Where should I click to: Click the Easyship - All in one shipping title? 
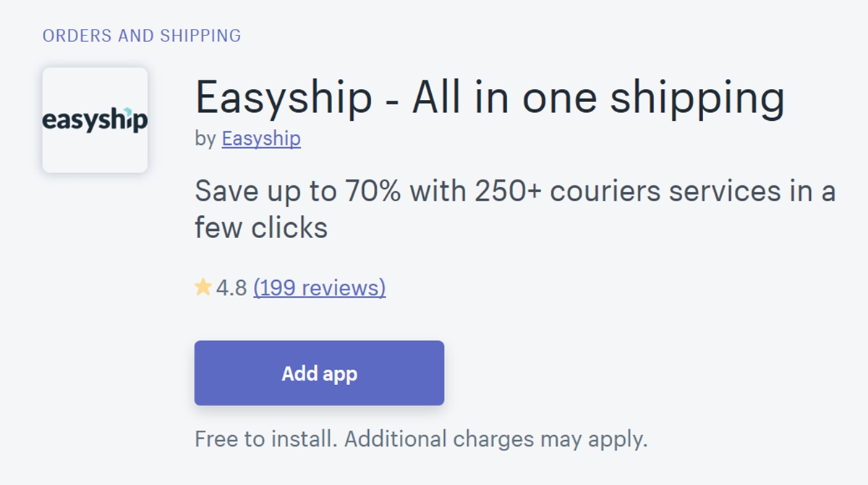pyautogui.click(x=490, y=98)
